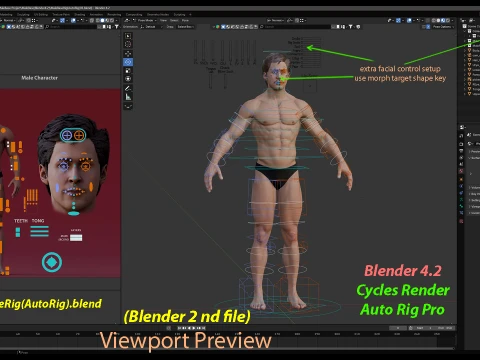Toggle gizmos in the right viewport header
This screenshot has height=360, width=480.
398,20
